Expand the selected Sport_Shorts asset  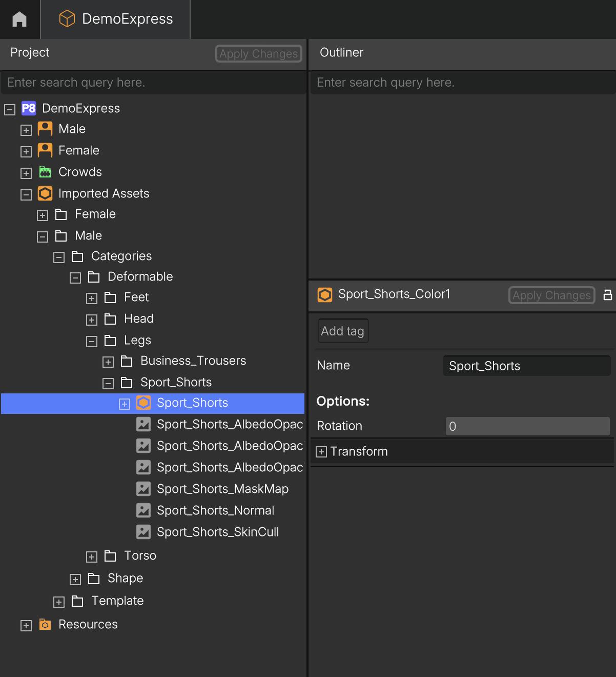(x=125, y=404)
